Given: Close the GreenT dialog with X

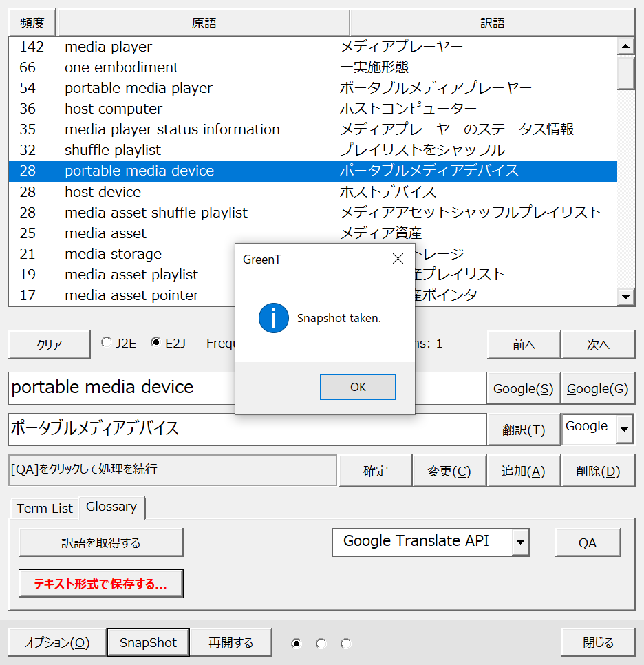Looking at the screenshot, I should [x=398, y=259].
